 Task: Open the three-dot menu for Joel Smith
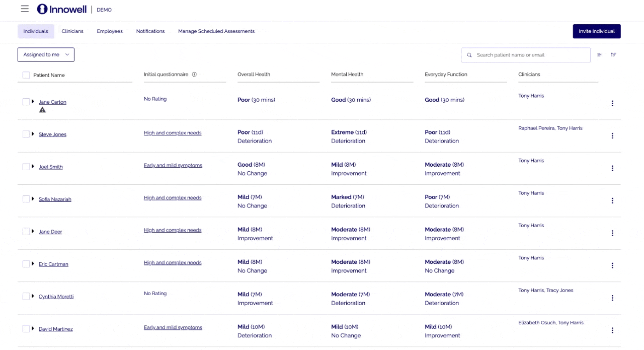612,168
